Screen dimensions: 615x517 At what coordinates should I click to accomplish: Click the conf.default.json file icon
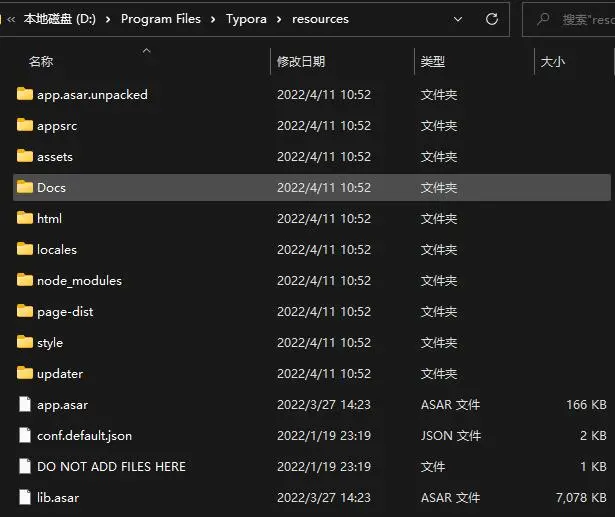click(x=25, y=435)
